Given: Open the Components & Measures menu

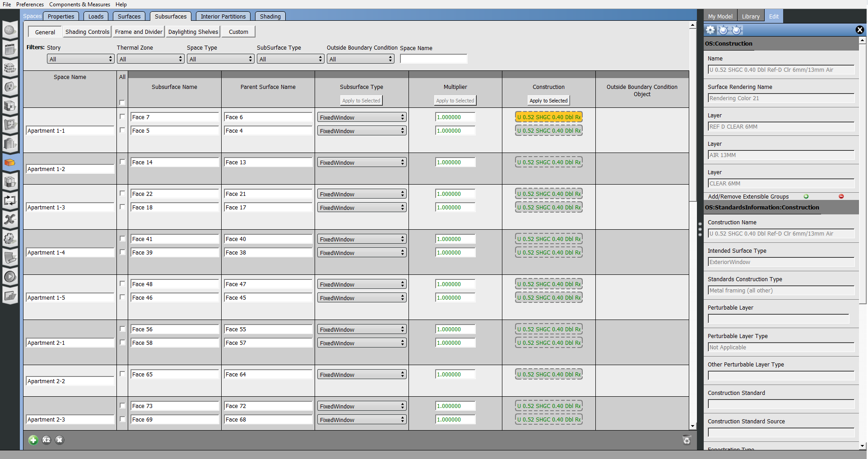Looking at the screenshot, I should pyautogui.click(x=79, y=5).
